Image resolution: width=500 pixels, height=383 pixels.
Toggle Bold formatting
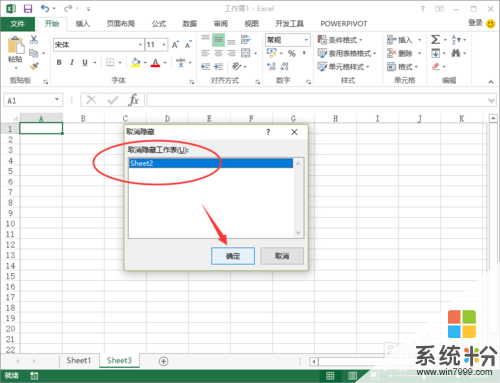coord(59,62)
